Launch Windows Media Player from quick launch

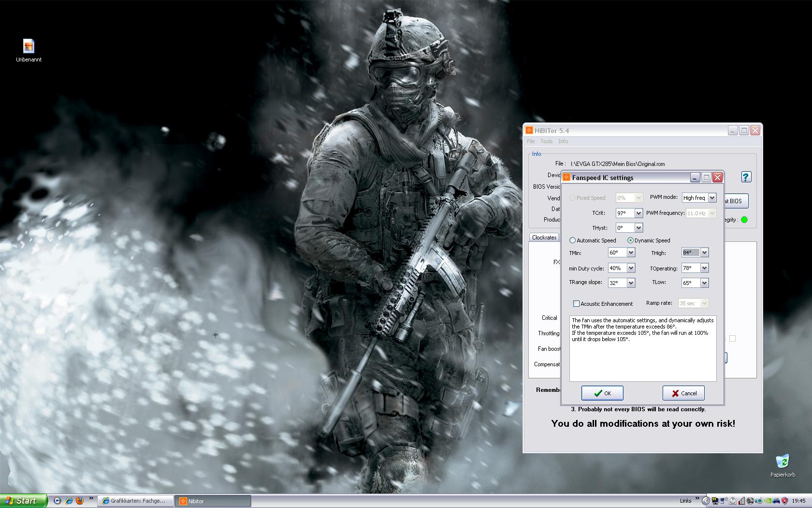[57, 501]
